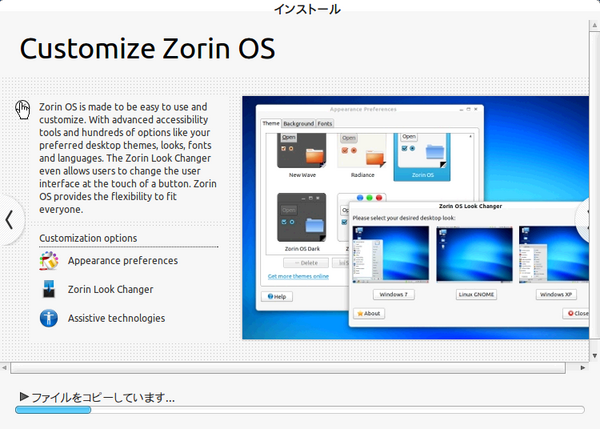Click the vertical scrollbar down arrow
The image size is (600, 429).
[595, 356]
